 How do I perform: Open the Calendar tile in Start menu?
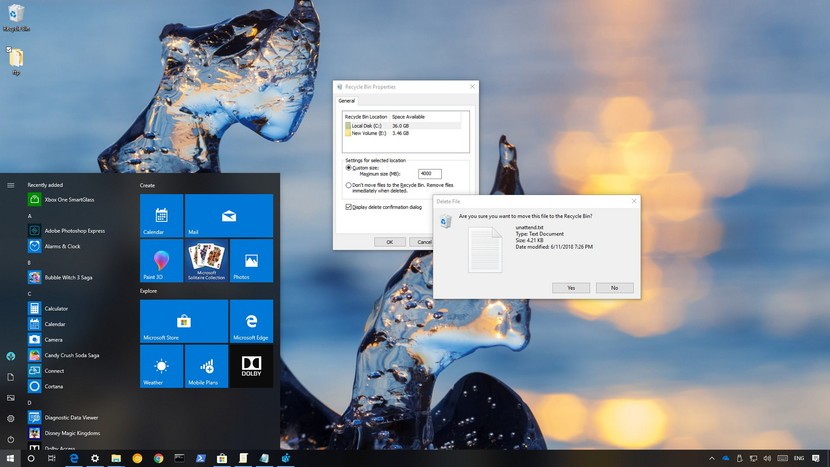(161, 215)
